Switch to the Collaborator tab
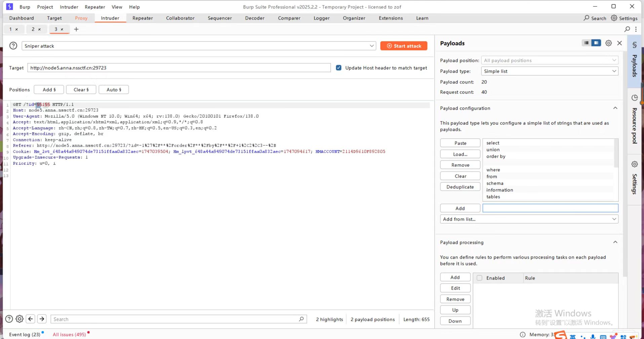This screenshot has height=339, width=644. coord(180,18)
